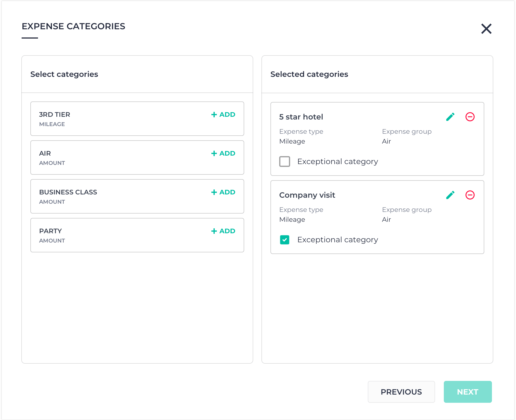516x420 pixels.
Task: Remove the Company visit category
Action: click(x=470, y=195)
